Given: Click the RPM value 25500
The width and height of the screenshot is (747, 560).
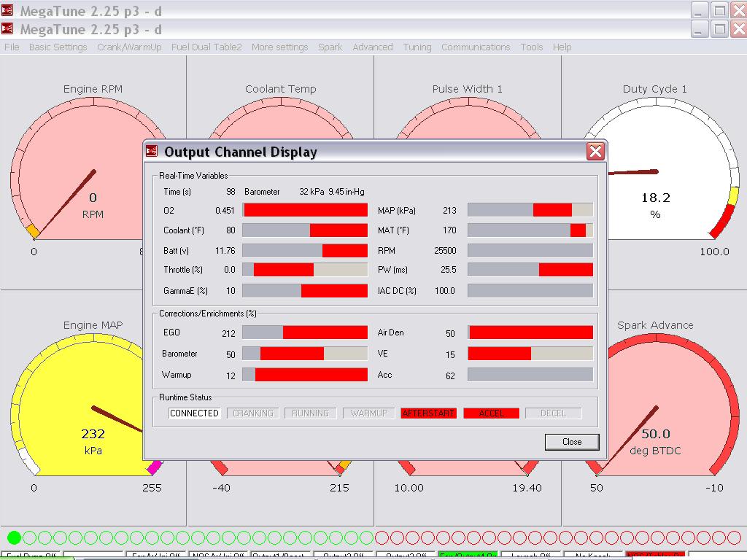Looking at the screenshot, I should coord(445,251).
